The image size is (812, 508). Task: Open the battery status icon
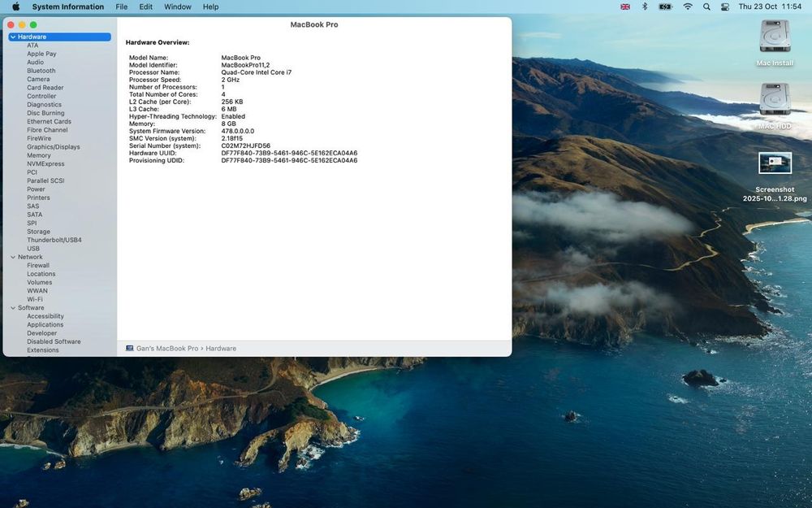[x=665, y=7]
